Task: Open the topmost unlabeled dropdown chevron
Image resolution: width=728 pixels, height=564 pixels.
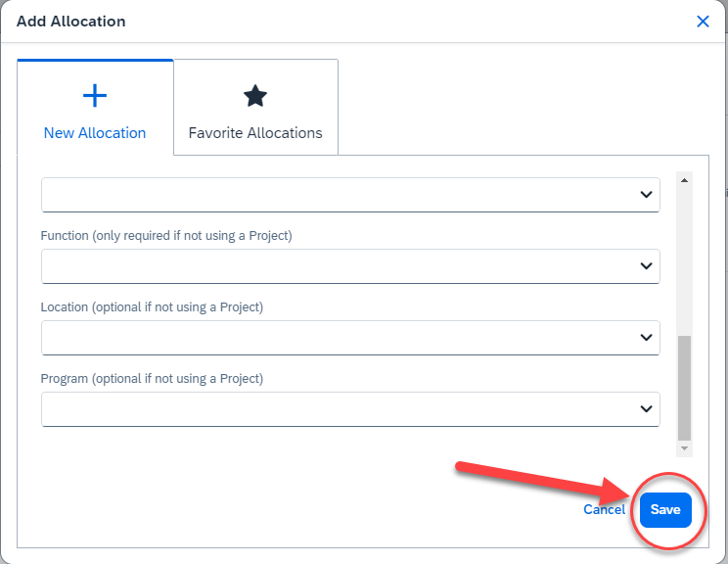Action: pos(646,195)
